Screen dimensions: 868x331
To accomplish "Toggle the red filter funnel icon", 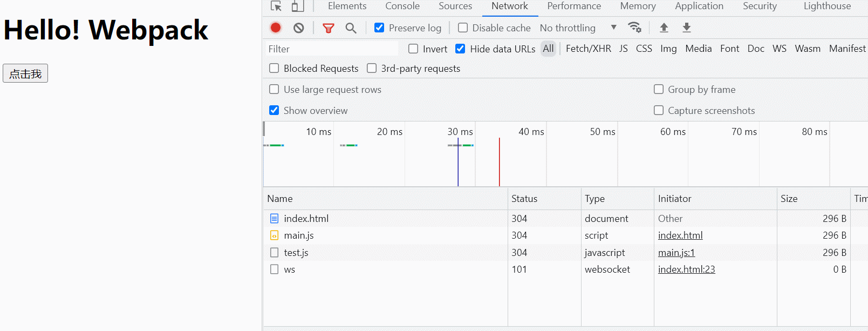I will click(x=329, y=28).
